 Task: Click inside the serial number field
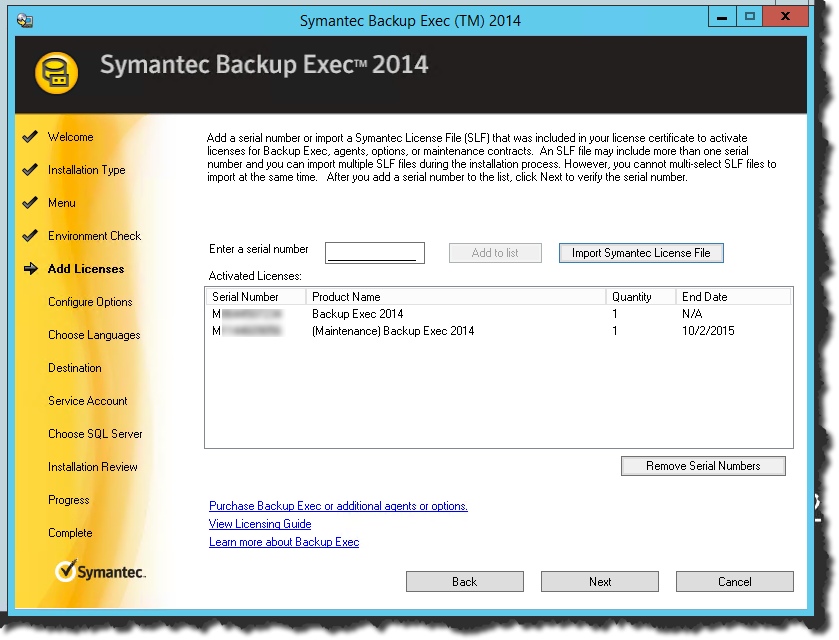[375, 253]
